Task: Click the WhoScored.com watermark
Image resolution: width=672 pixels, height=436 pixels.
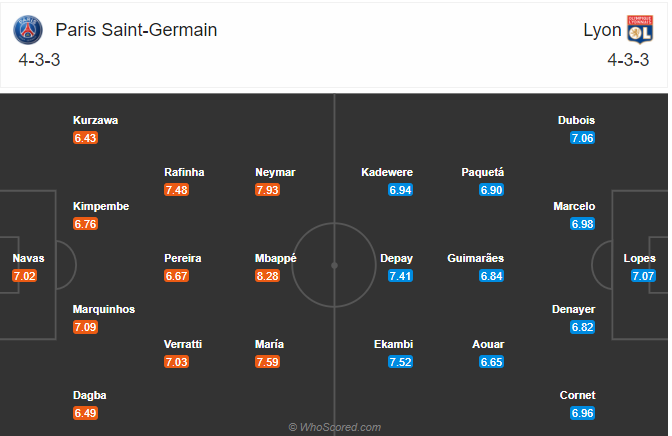Action: click(x=335, y=427)
